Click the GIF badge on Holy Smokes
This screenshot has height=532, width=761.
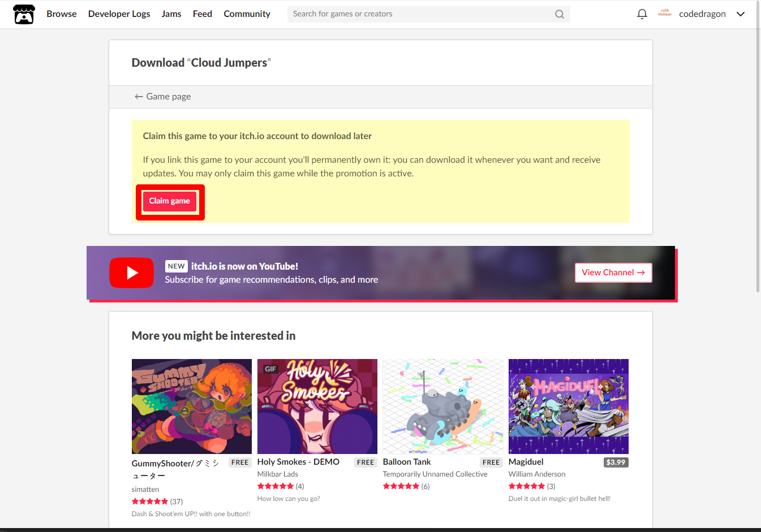pos(270,369)
